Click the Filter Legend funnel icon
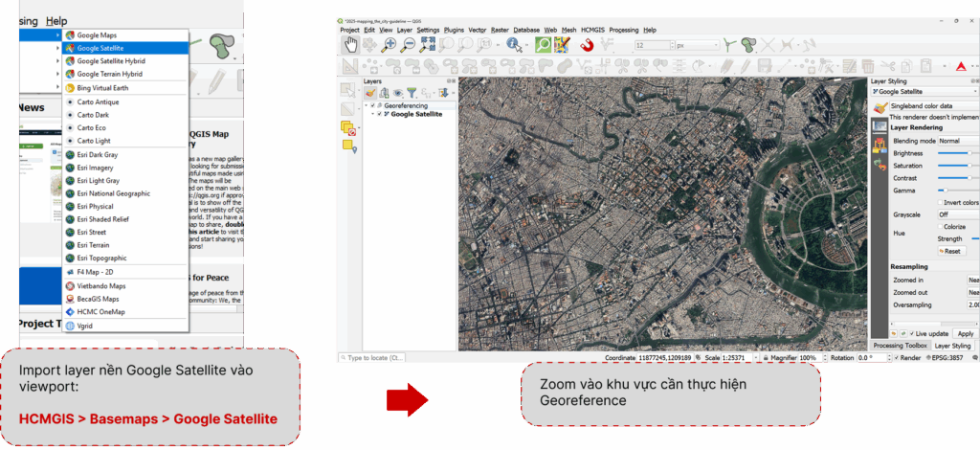The width and height of the screenshot is (980, 450). (x=412, y=93)
